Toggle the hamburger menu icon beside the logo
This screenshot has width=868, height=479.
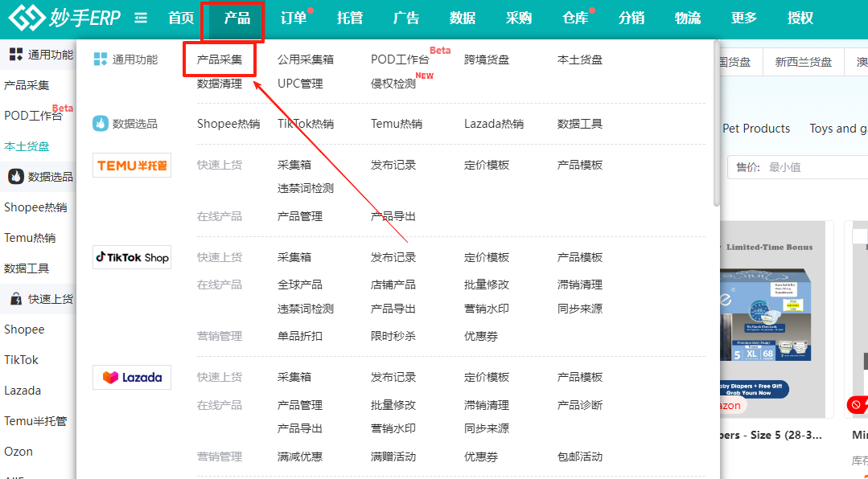click(x=141, y=18)
